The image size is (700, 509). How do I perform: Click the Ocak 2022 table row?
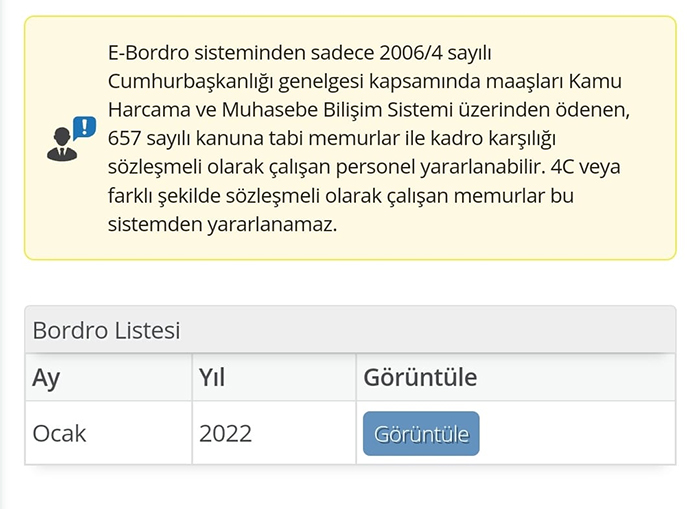(350, 433)
